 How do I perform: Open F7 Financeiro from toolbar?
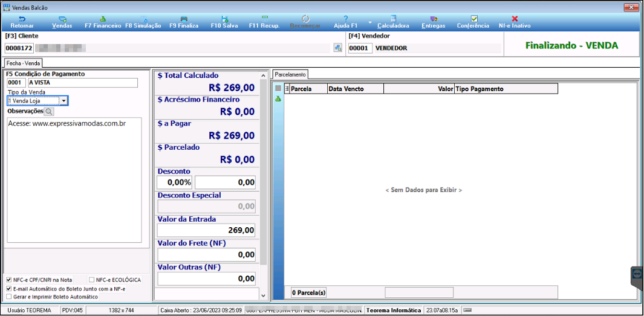click(103, 22)
